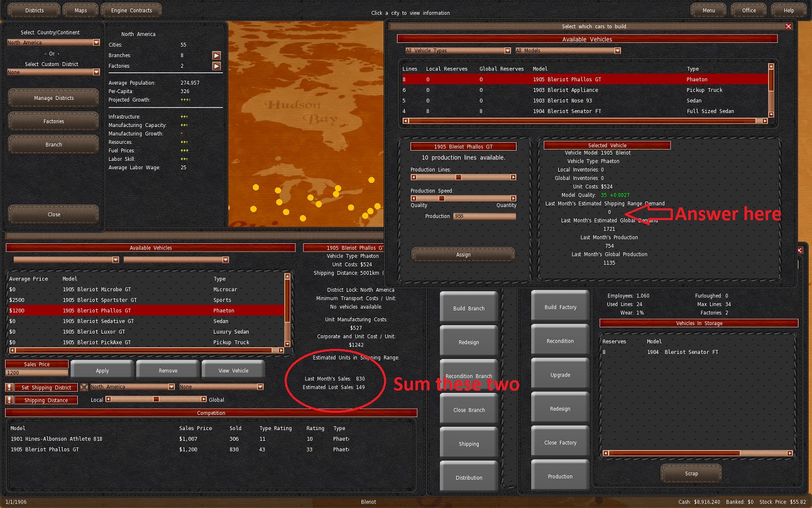Click the arrow icon next to Factories count
812x508 pixels.
tap(216, 66)
